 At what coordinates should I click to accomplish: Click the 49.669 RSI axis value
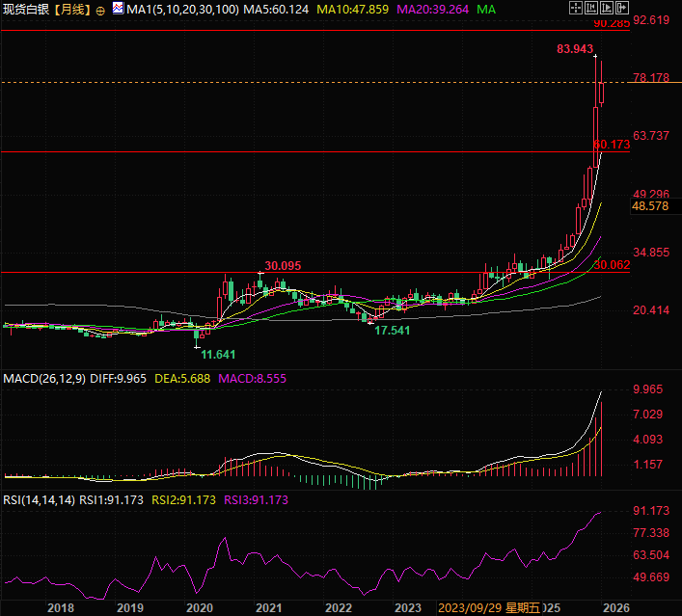651,577
